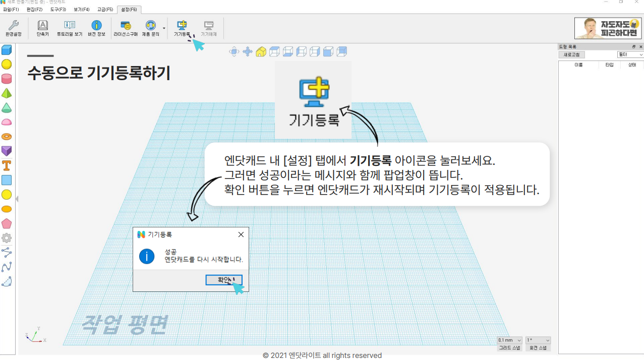
Task: Select the pink hemisphere dome tool
Action: 7,122
